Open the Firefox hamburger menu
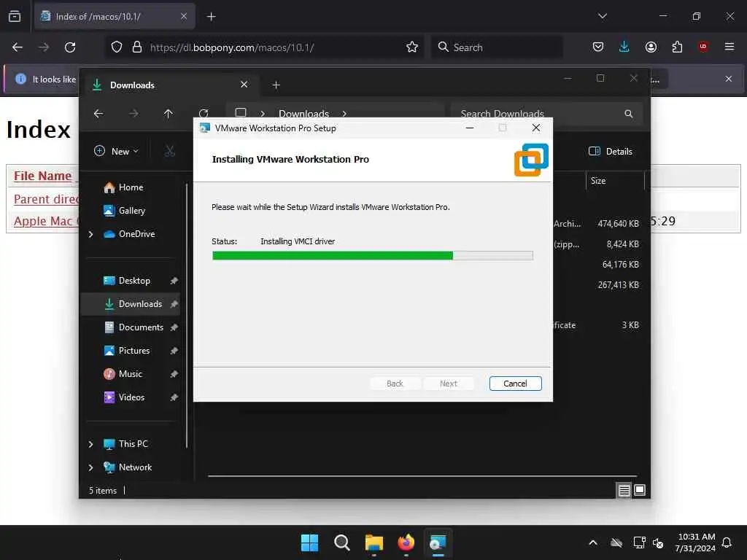This screenshot has width=747, height=560. tap(729, 47)
